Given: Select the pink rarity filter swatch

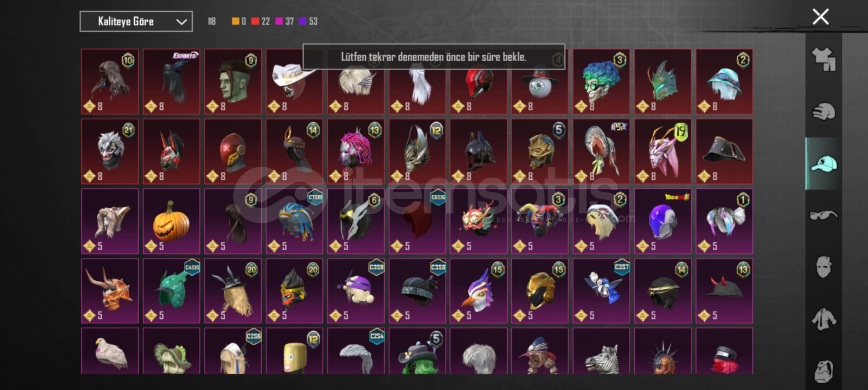Looking at the screenshot, I should tap(279, 21).
